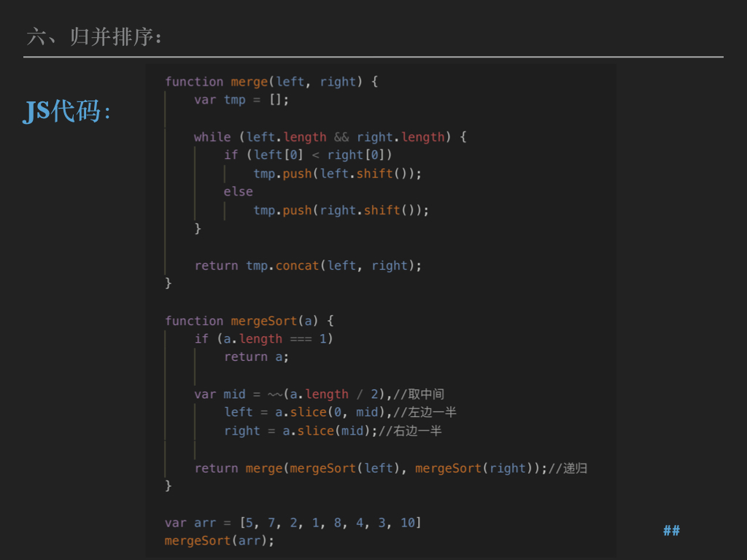Select the "tmp.push(left.shift());" statement
Screen dimensions: 747x560
(337, 174)
